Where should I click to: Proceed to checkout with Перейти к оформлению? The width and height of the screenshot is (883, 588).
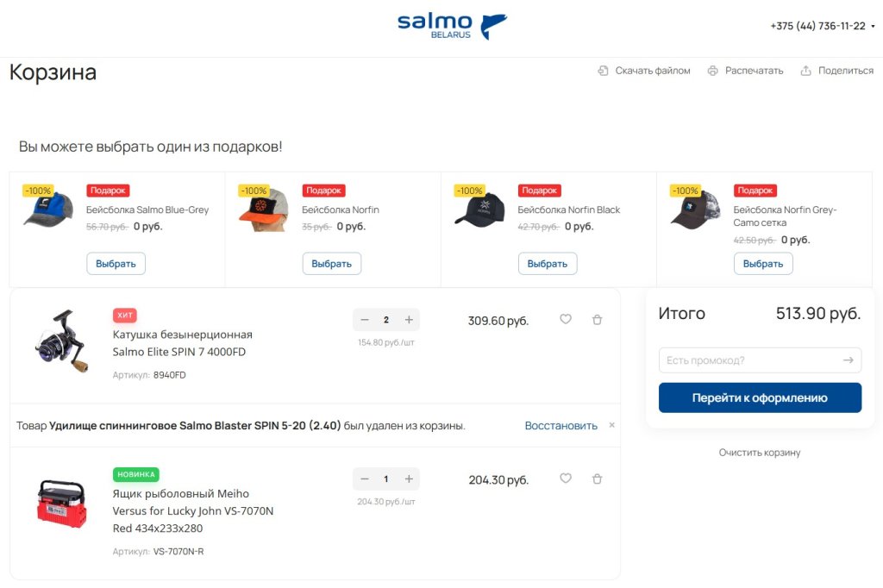(760, 397)
